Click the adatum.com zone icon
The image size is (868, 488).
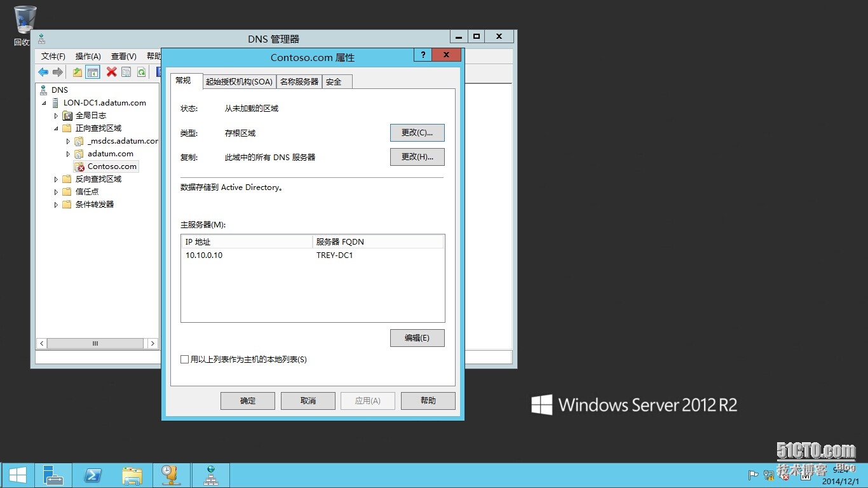tap(79, 154)
